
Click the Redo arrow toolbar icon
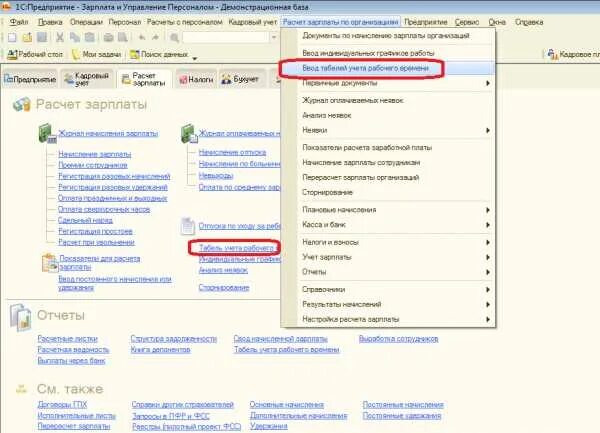pyautogui.click(x=155, y=37)
